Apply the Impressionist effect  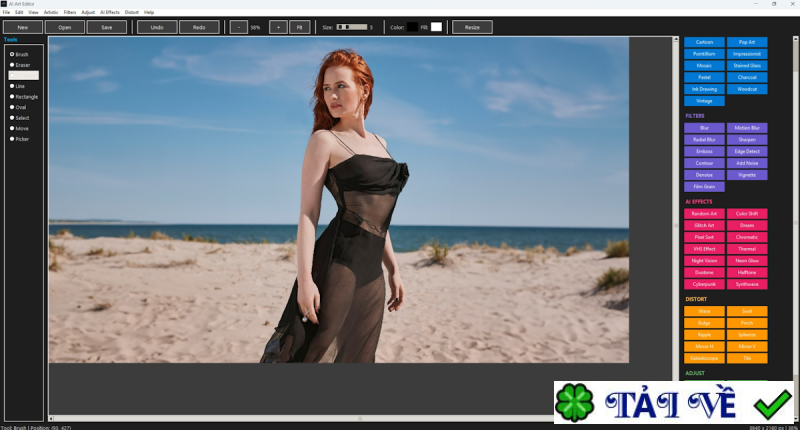747,54
